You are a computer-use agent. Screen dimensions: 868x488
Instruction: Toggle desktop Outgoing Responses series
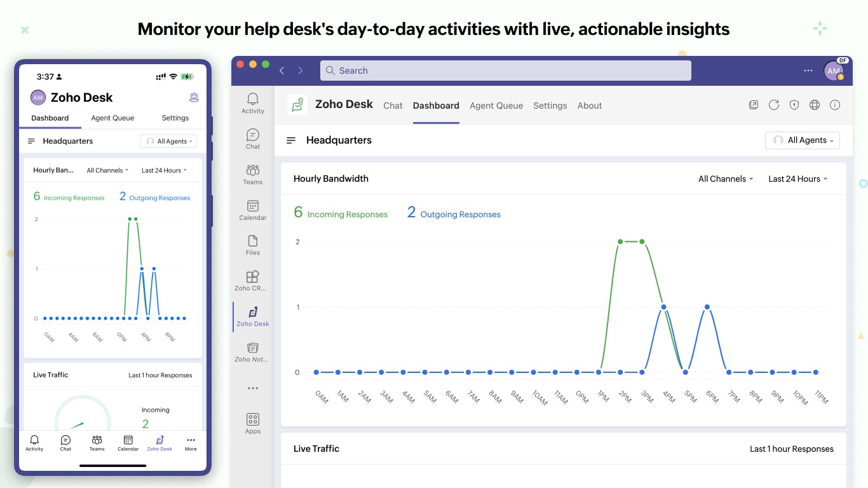(x=454, y=213)
